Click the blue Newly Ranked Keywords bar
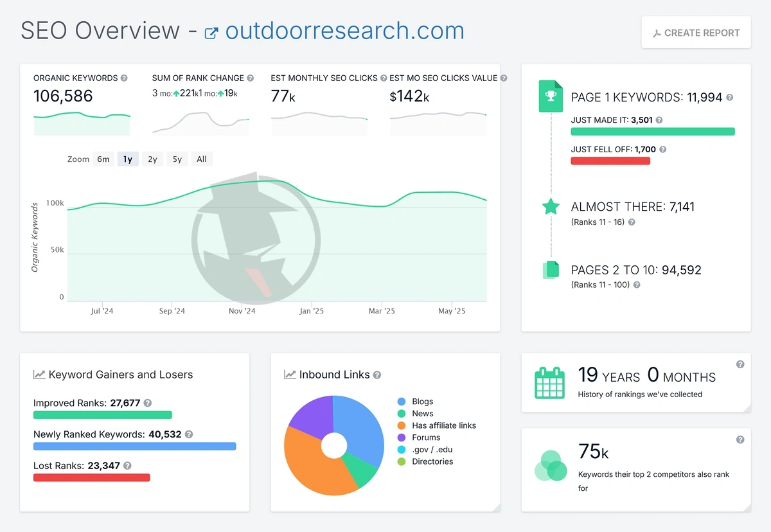Viewport: 771px width, 532px height. click(135, 447)
